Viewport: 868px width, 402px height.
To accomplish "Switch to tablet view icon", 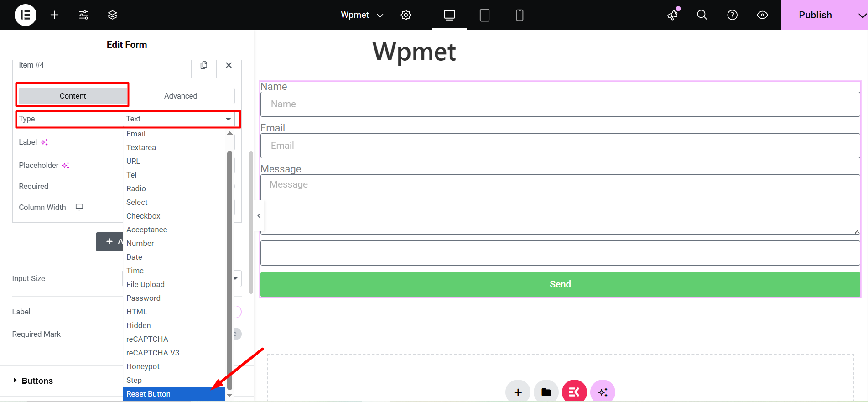I will click(x=484, y=15).
